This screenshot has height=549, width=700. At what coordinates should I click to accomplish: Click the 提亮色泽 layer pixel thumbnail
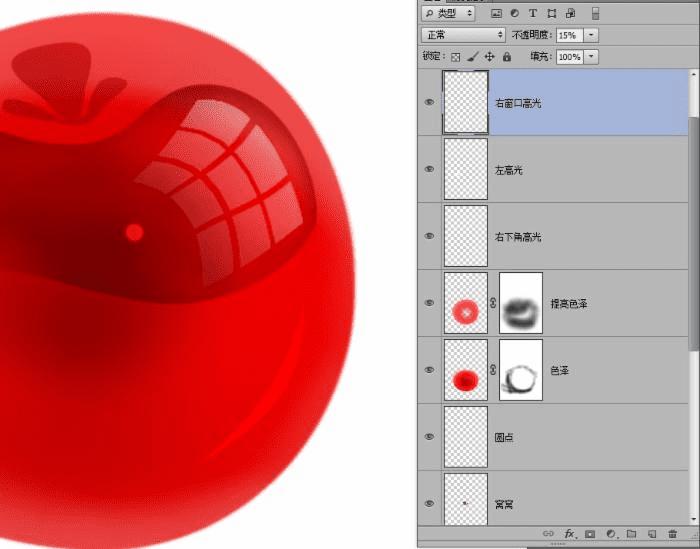(x=466, y=303)
